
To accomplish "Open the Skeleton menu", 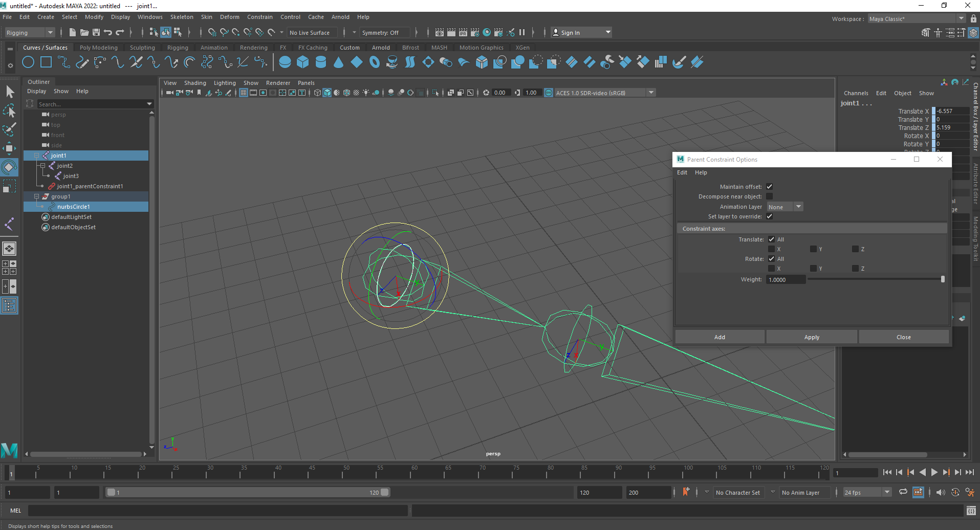I will (x=182, y=17).
